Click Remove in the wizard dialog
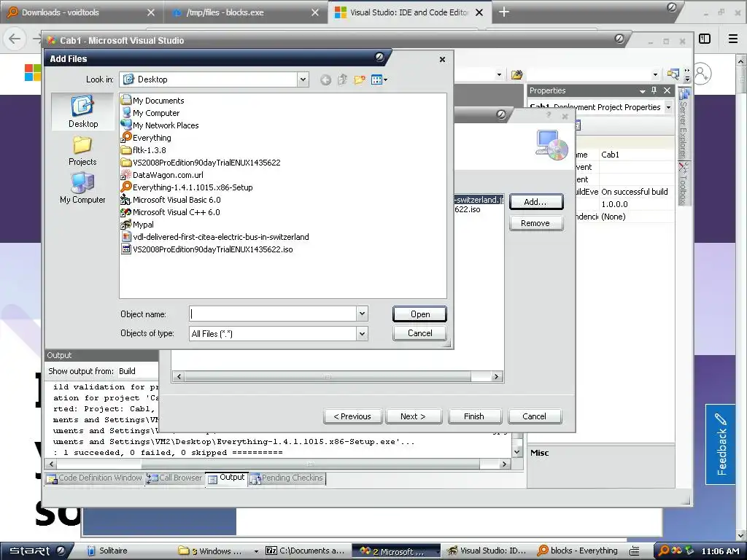747x560 pixels. click(x=536, y=223)
